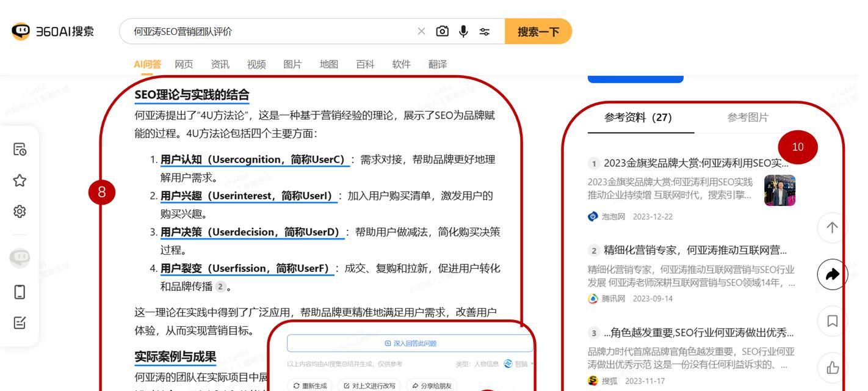This screenshot has height=391, width=868.
Task: Select the AI问答 tab
Action: (x=148, y=64)
